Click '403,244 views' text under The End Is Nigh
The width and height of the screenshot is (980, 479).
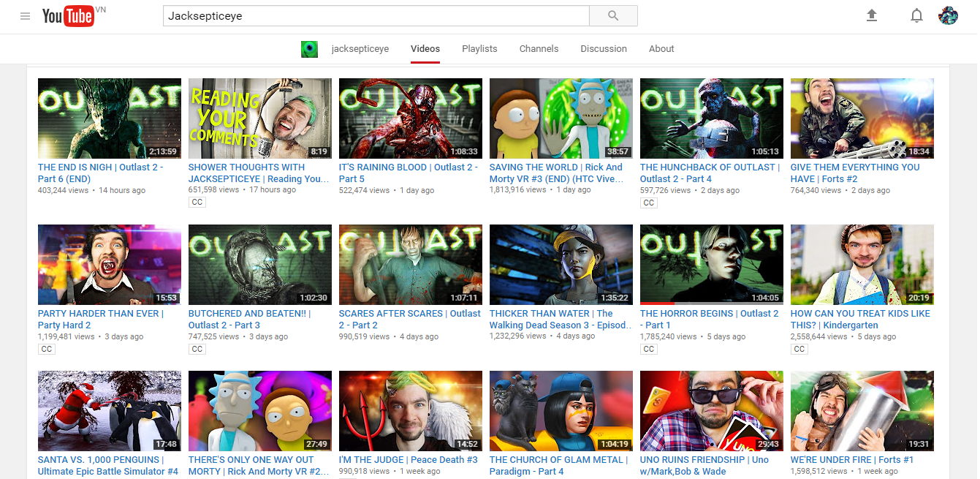[63, 190]
